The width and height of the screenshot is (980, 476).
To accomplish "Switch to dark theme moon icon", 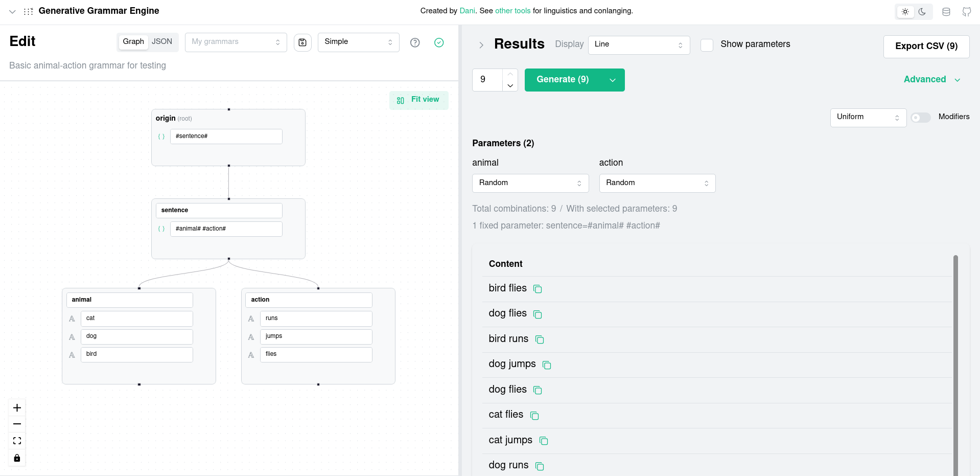I will click(x=922, y=12).
